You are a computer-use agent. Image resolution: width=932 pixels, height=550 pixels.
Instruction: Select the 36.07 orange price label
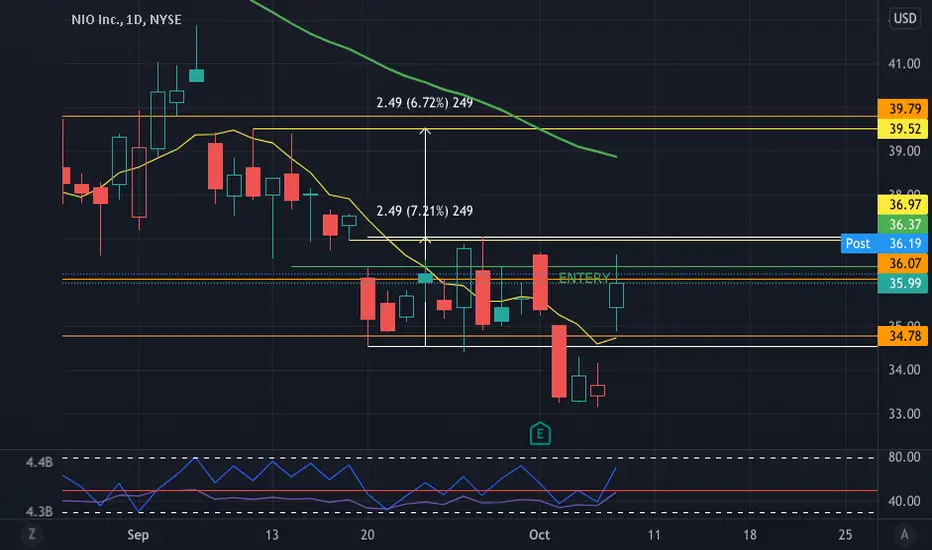pos(903,263)
